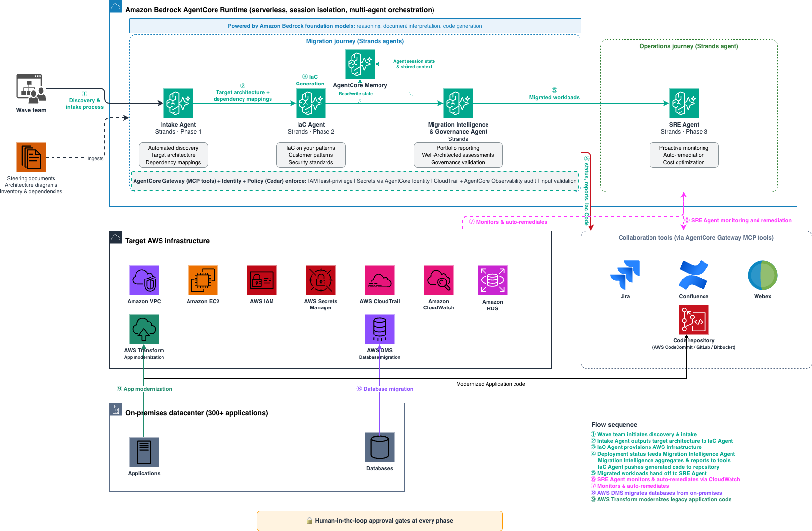Select the Operations journey (Strands agent) title
812x531 pixels.
pos(689,46)
